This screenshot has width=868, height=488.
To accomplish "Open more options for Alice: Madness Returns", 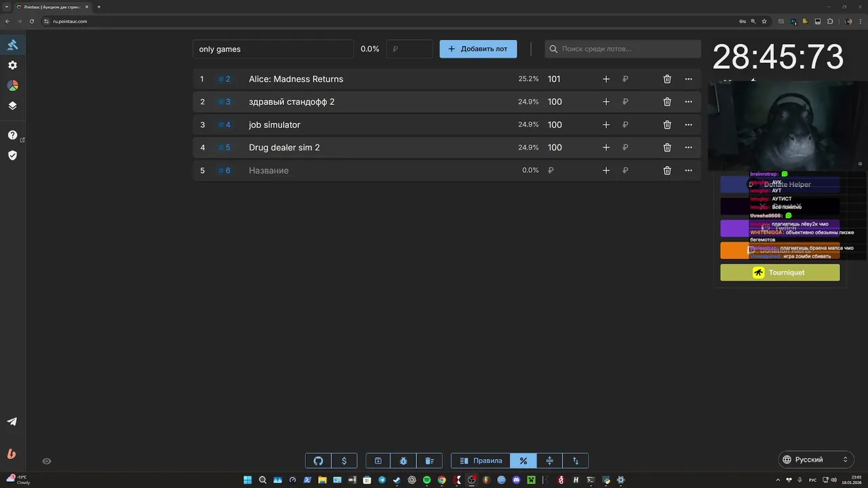I will [x=688, y=79].
